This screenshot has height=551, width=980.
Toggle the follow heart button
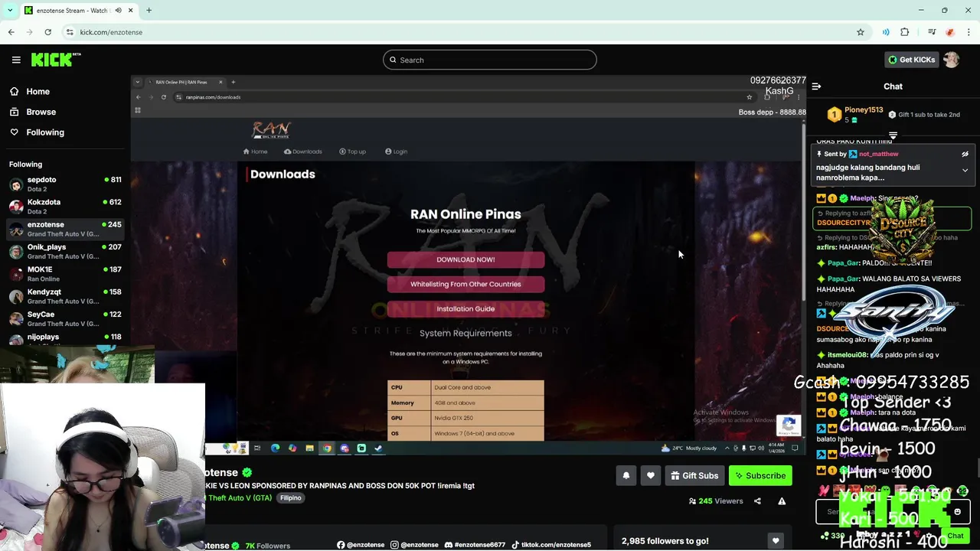point(650,475)
